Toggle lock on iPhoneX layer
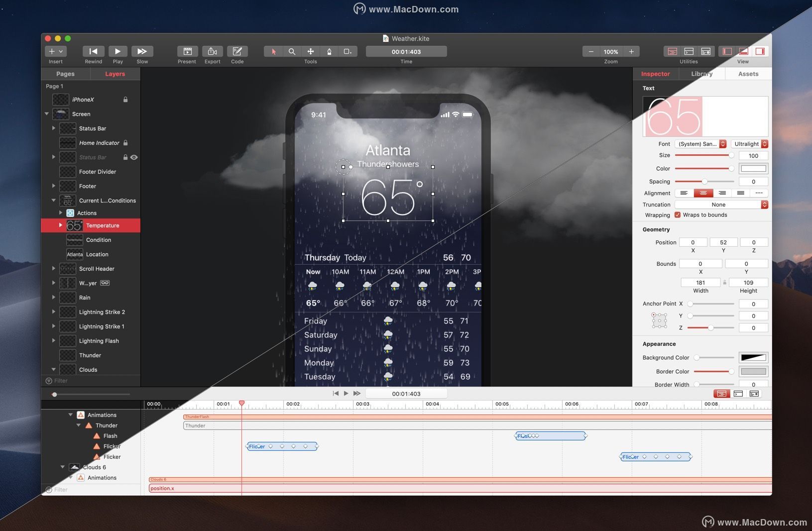Viewport: 812px width, 531px height. pyautogui.click(x=125, y=100)
